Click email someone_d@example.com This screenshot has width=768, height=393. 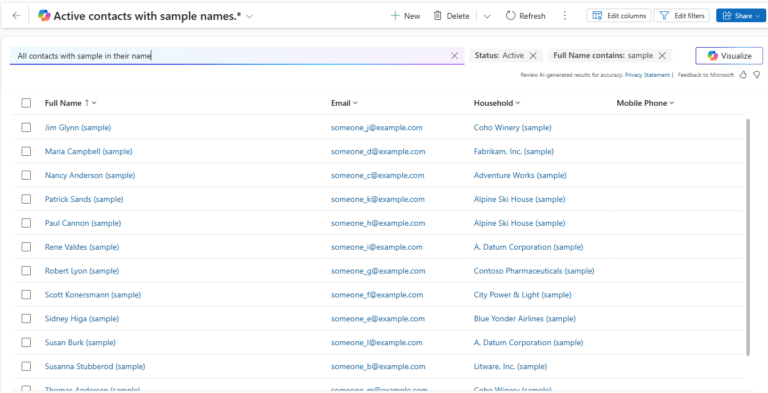pyautogui.click(x=378, y=151)
